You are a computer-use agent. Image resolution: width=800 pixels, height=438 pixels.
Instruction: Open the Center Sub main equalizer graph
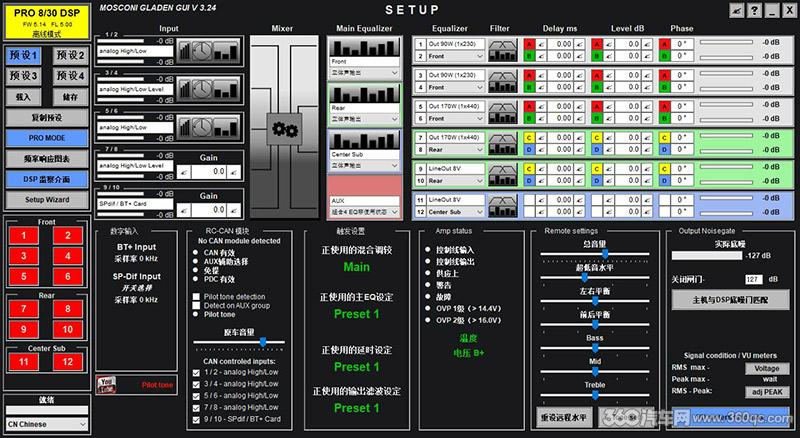364,140
